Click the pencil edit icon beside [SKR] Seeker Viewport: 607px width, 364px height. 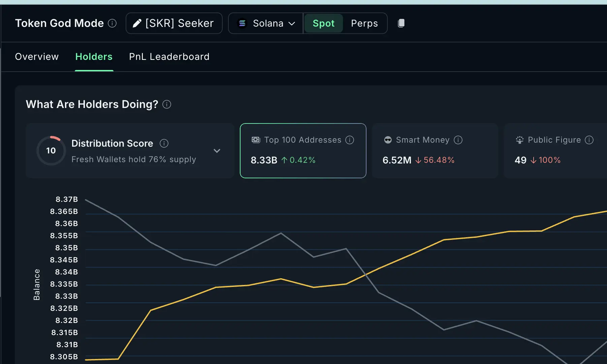(x=136, y=23)
